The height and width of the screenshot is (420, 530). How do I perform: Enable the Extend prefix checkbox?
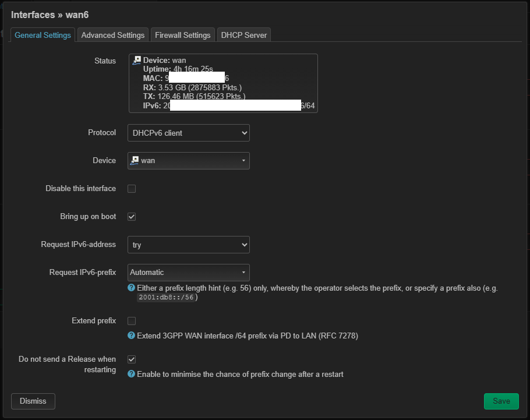point(132,321)
